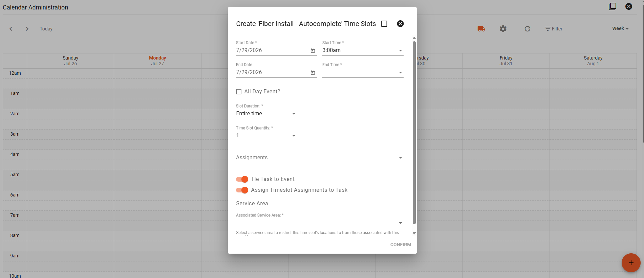Click the Start Date input field
This screenshot has width=644, height=278.
272,50
